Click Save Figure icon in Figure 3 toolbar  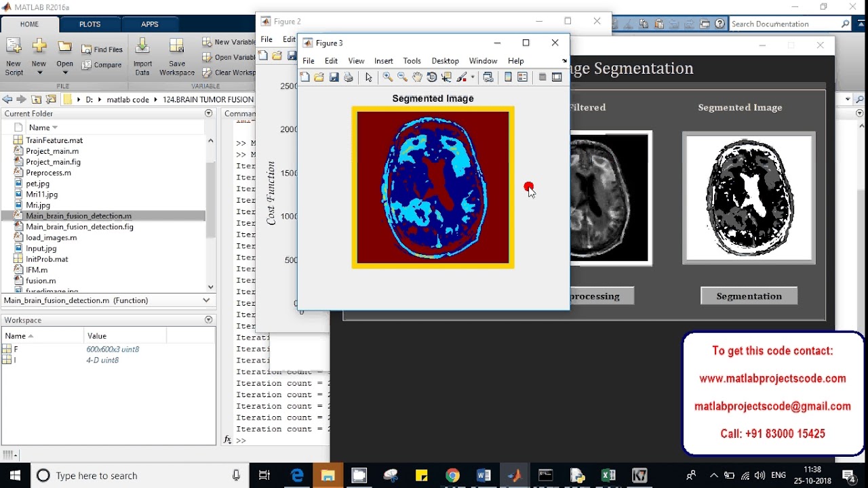pyautogui.click(x=334, y=77)
